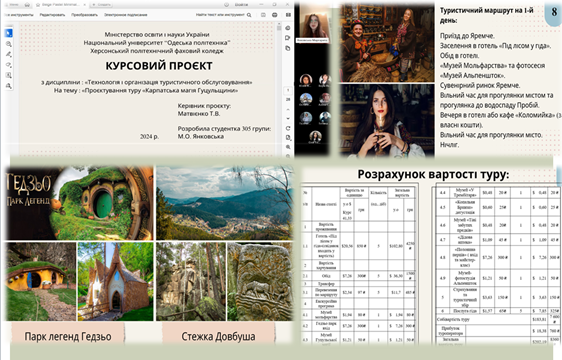Activate the text recognition tool in left toolbar
This screenshot has height=360, width=562.
pyautogui.click(x=9, y=75)
